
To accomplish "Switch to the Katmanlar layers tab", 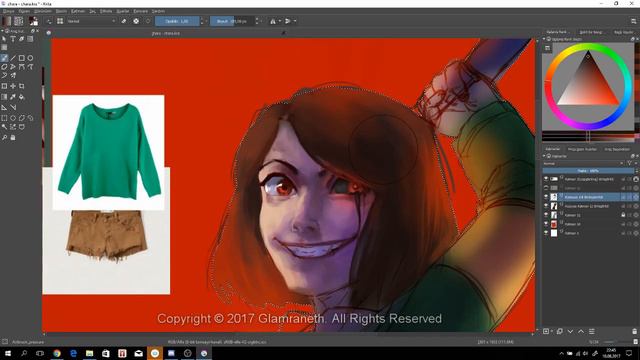I will (553, 149).
